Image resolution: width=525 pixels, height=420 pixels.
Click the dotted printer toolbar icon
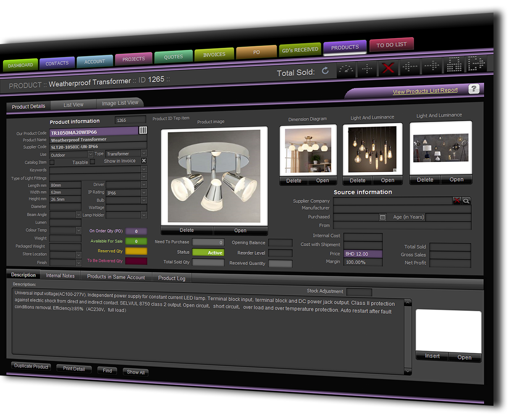(454, 65)
